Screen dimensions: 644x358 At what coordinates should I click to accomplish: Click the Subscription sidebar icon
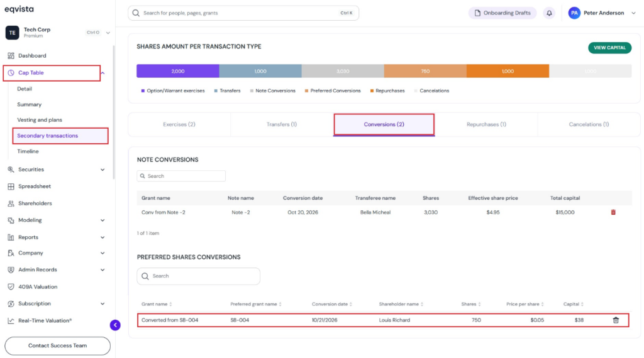[x=11, y=304]
